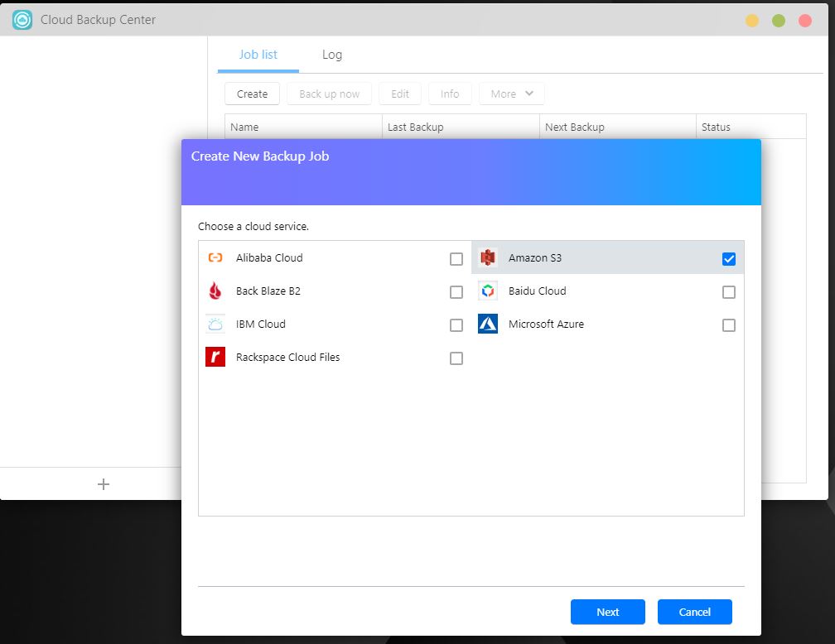Click the Amazon S3 icon
This screenshot has width=835, height=644.
pos(488,257)
